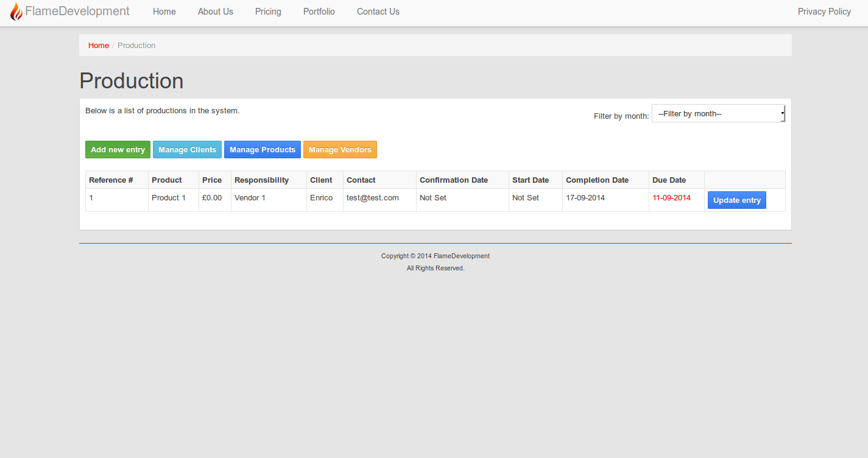Open the Privacy Policy link
Image resolution: width=868 pixels, height=458 pixels.
[x=824, y=12]
